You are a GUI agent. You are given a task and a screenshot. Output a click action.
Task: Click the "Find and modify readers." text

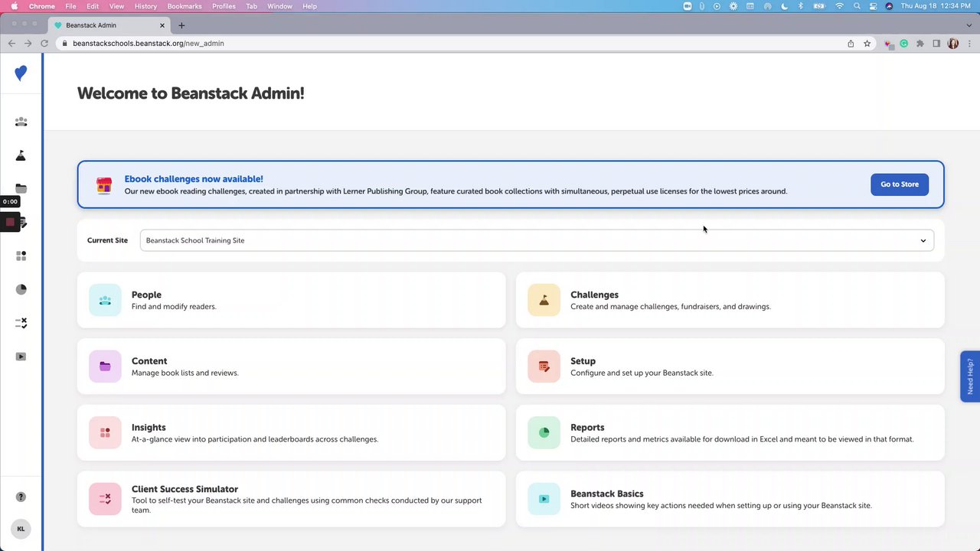[x=174, y=306]
